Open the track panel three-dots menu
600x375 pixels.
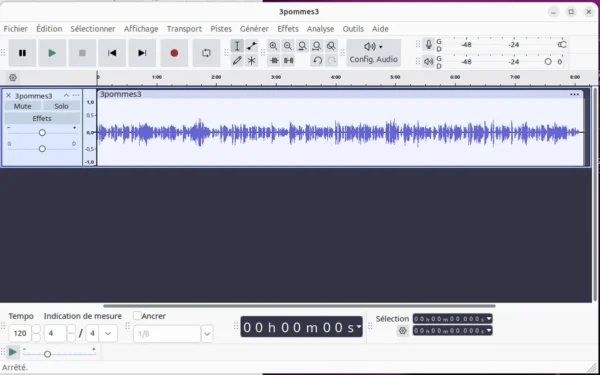(76, 95)
